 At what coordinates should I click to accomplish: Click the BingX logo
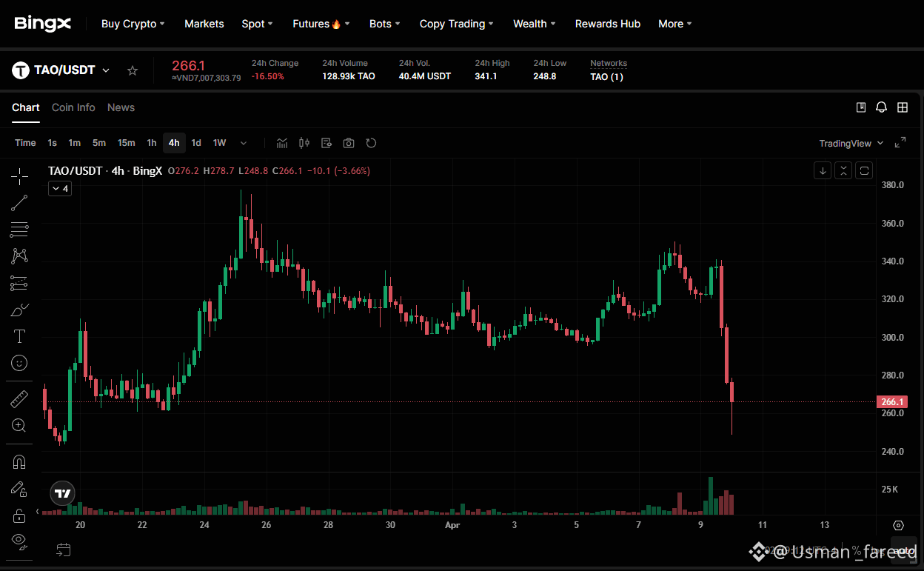pos(42,24)
